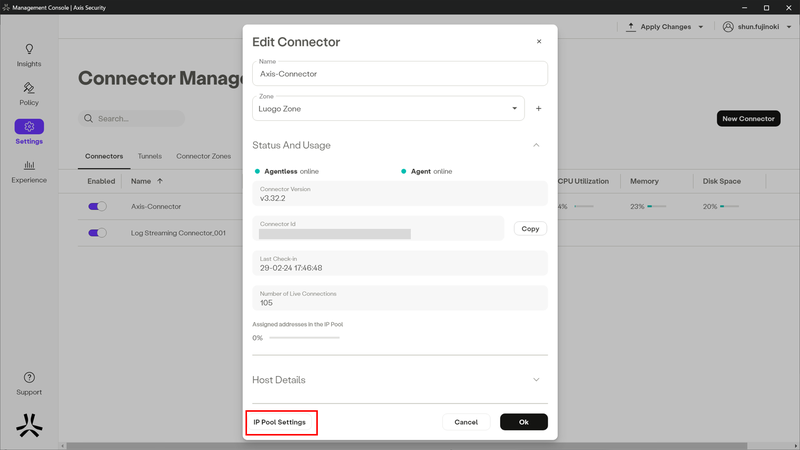Image resolution: width=800 pixels, height=450 pixels.
Task: Collapse the Status And Usage section
Action: [536, 145]
